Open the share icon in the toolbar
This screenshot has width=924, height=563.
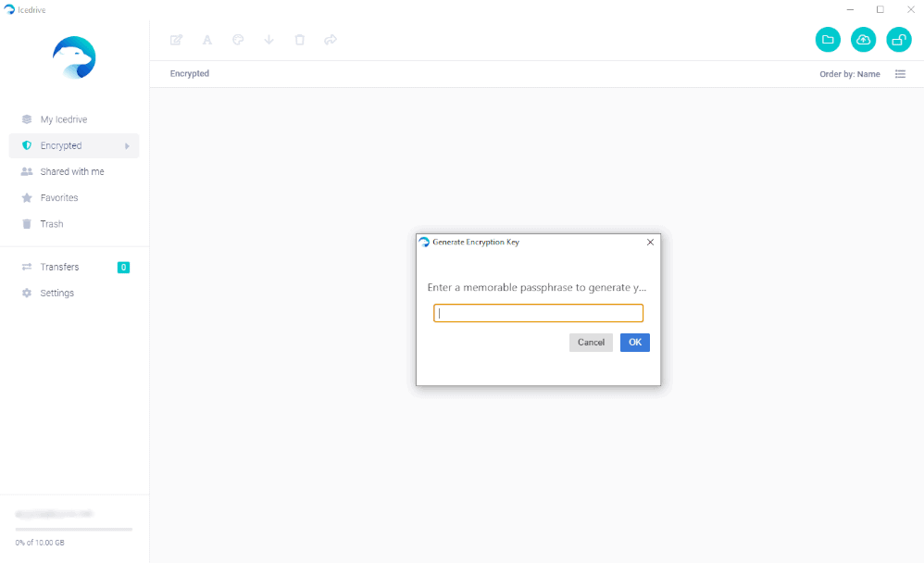pyautogui.click(x=331, y=40)
